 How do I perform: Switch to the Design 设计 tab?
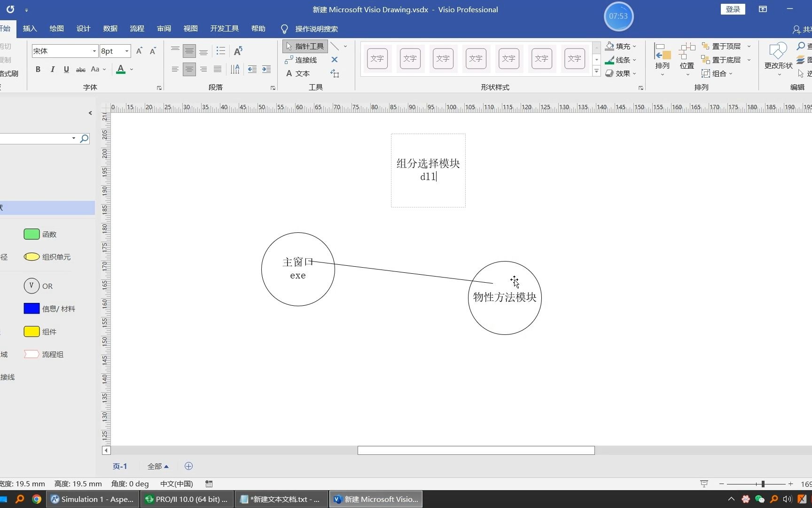[83, 29]
